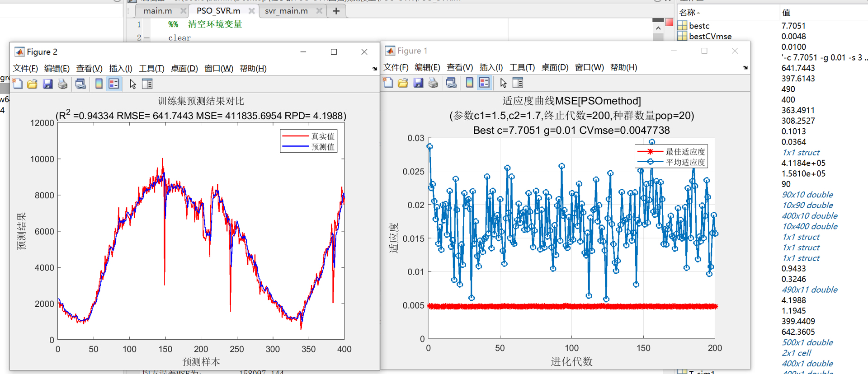Select Edit Plot arrow in Figure 1 toolbar

(x=503, y=83)
